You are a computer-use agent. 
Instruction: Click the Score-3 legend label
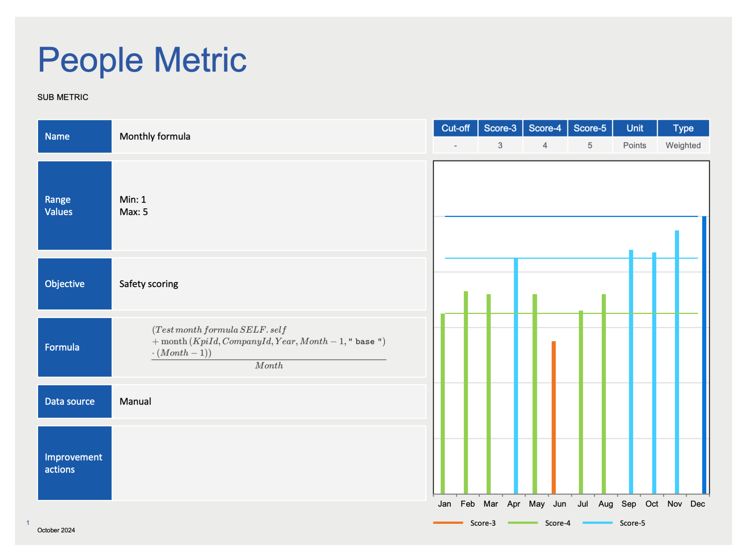click(x=483, y=523)
